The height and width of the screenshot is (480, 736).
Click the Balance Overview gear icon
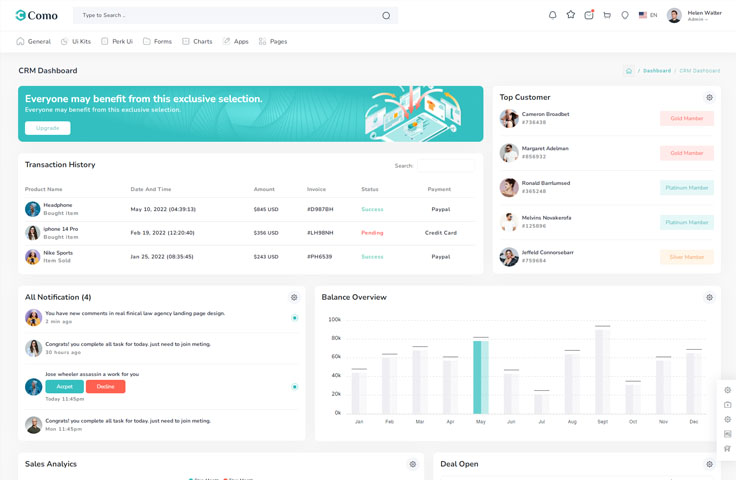pyautogui.click(x=709, y=298)
